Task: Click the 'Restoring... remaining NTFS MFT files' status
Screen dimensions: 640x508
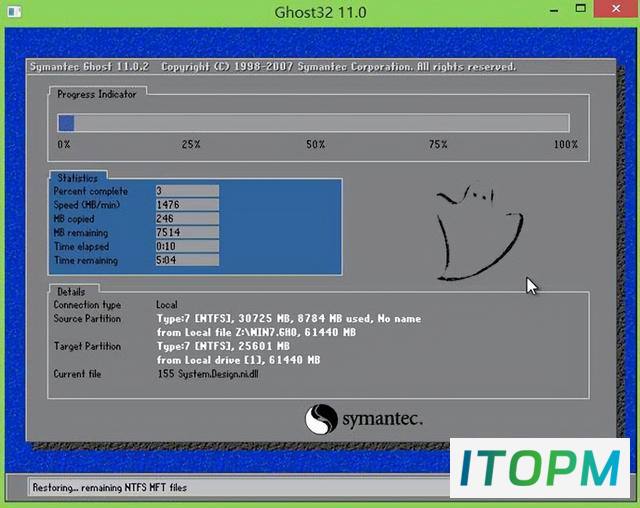Action: [110, 487]
